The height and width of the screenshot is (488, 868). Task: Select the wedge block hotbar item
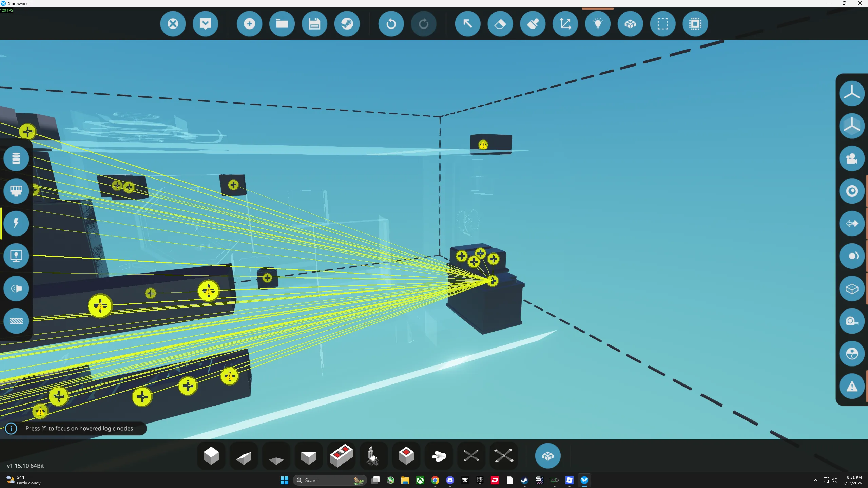pyautogui.click(x=244, y=456)
